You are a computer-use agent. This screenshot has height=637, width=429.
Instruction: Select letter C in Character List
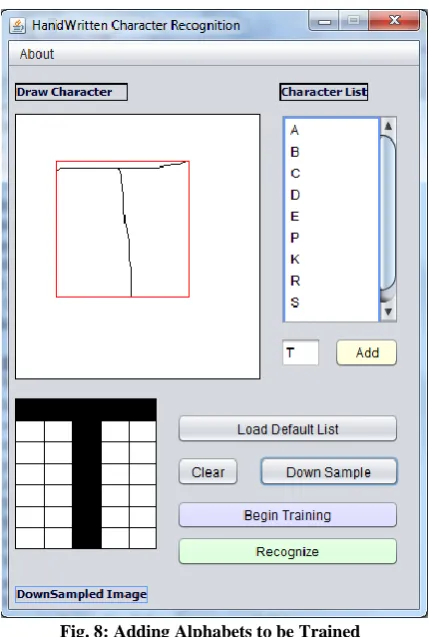[295, 173]
